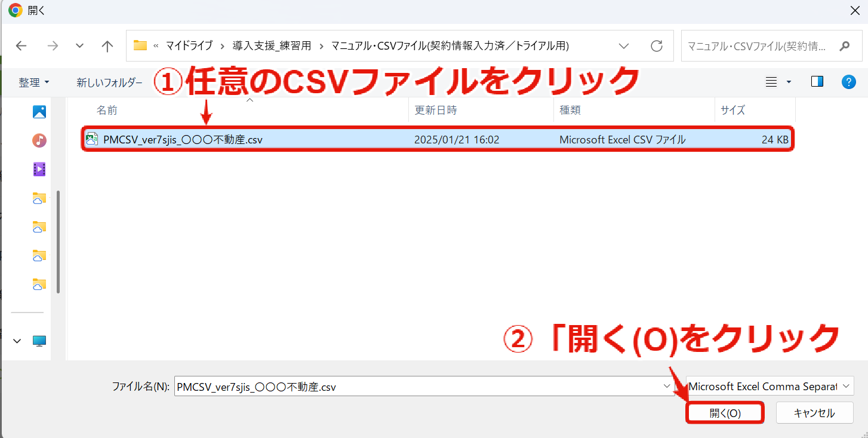Go up one folder level
868x438 pixels.
(x=107, y=46)
